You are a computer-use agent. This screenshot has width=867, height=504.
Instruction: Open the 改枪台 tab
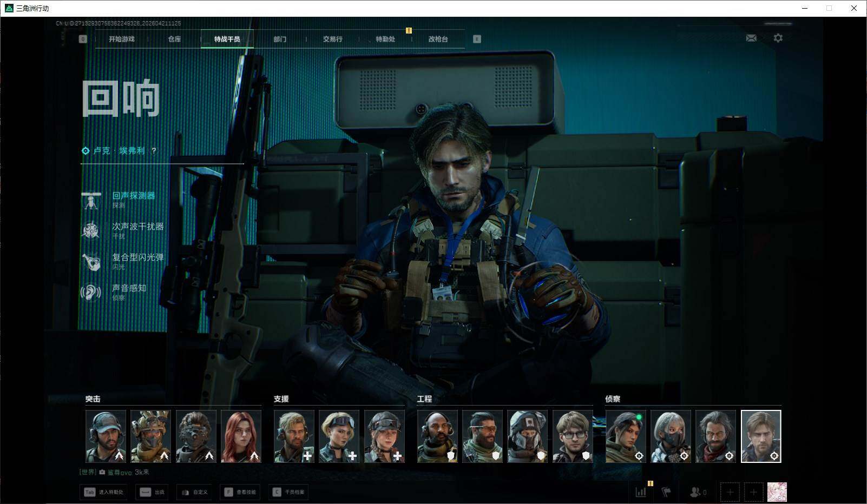(x=438, y=39)
